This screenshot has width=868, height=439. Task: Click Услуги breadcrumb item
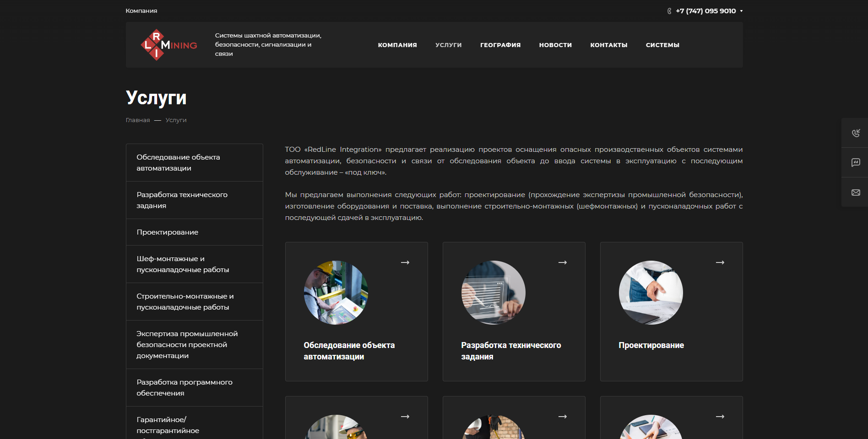(x=176, y=120)
